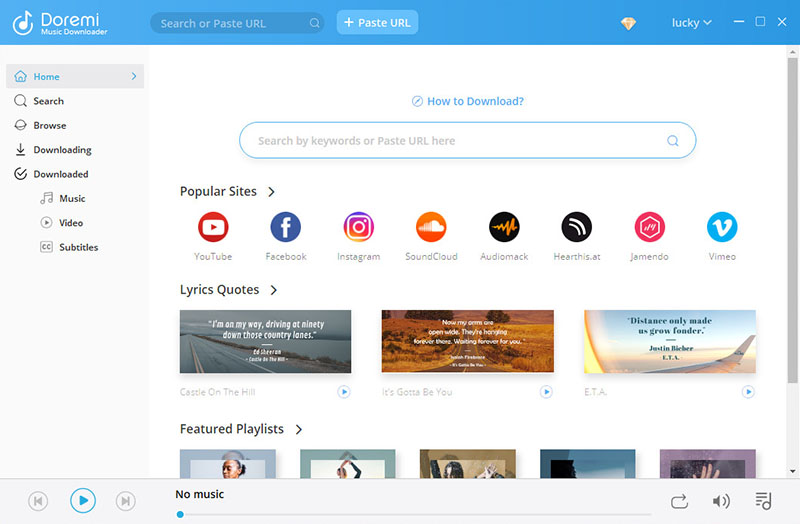Open the Justin Bieber E.T.A. quote image
Viewport: 800px width, 524px height.
pos(670,341)
